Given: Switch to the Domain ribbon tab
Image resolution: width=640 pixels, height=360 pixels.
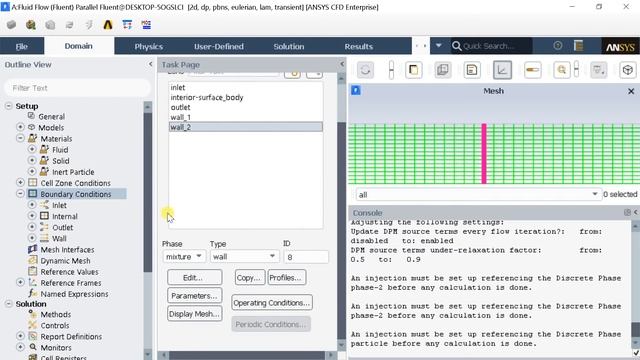Looking at the screenshot, I should coord(78,46).
